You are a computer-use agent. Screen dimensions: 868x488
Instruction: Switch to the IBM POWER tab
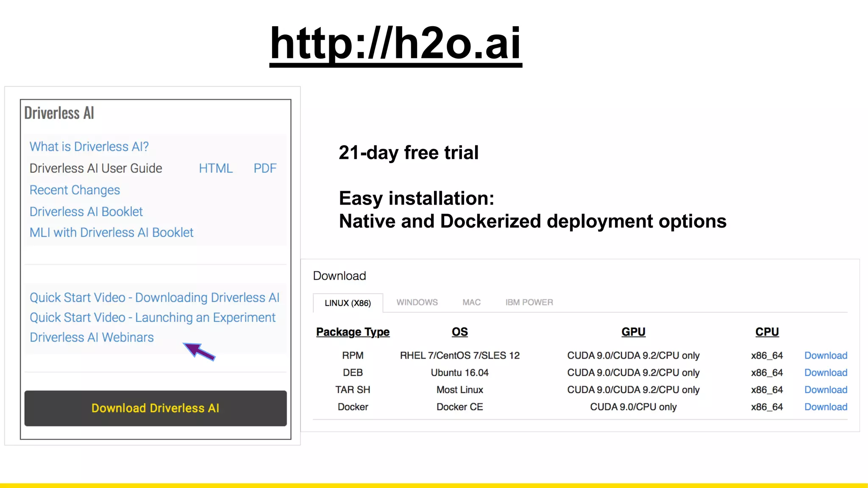[x=529, y=302]
